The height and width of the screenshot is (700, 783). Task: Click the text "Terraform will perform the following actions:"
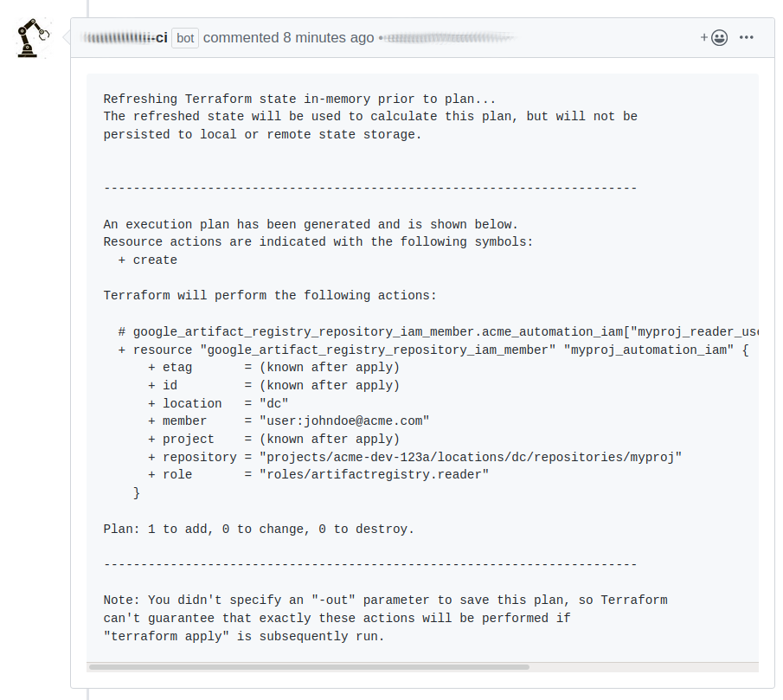coord(270,296)
